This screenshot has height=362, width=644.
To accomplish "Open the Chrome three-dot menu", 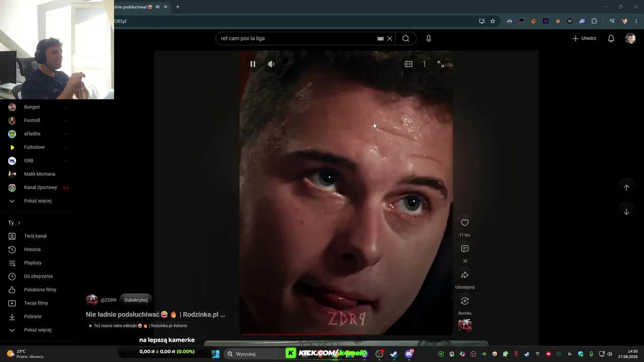I will click(636, 21).
